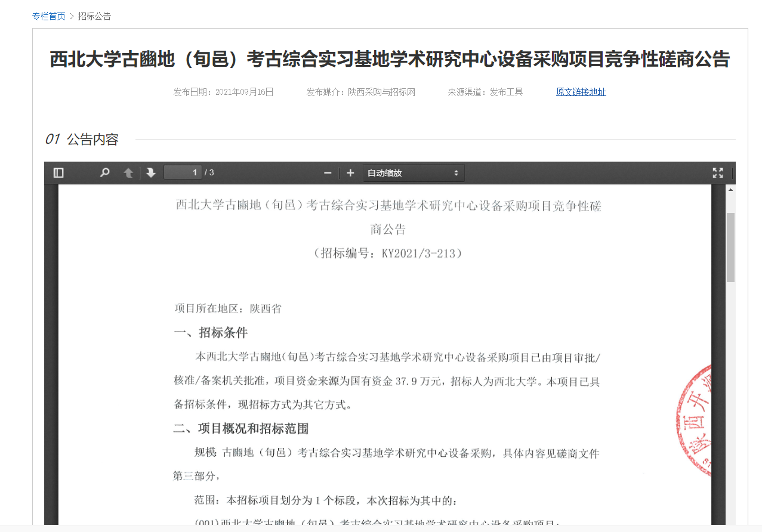
Task: Click the breadcrumb chevron separator
Action: point(72,16)
